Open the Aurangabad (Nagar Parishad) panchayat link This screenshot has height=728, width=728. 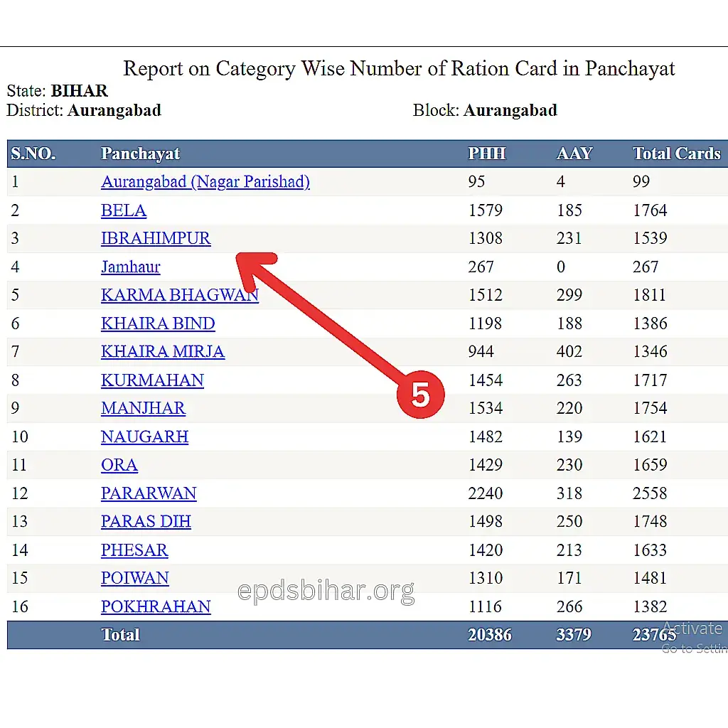[205, 182]
